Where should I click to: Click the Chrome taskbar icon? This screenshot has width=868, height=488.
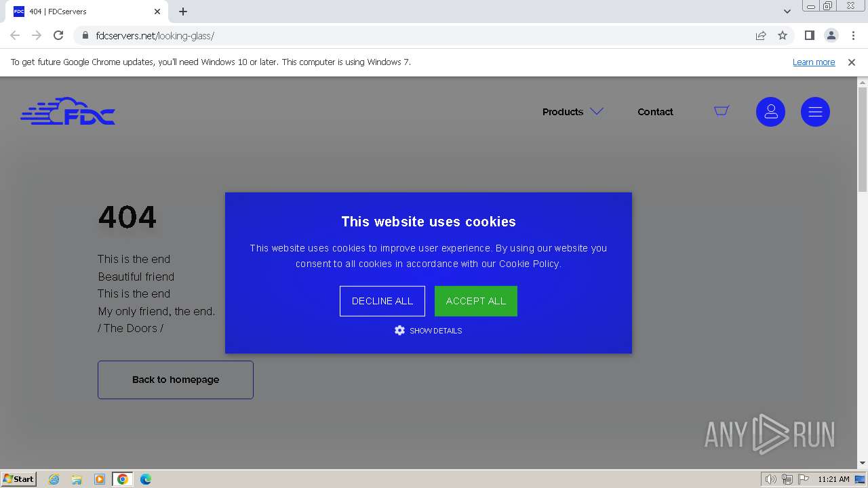(x=123, y=479)
